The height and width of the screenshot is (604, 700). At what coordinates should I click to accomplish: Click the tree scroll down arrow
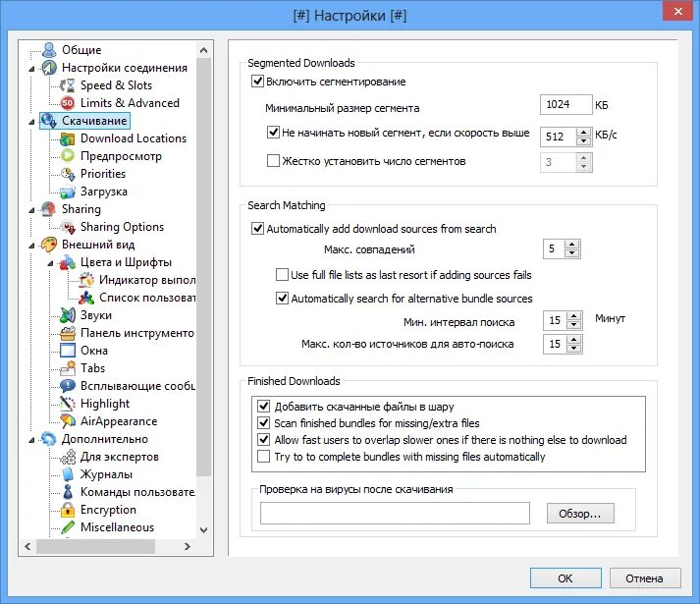(203, 530)
